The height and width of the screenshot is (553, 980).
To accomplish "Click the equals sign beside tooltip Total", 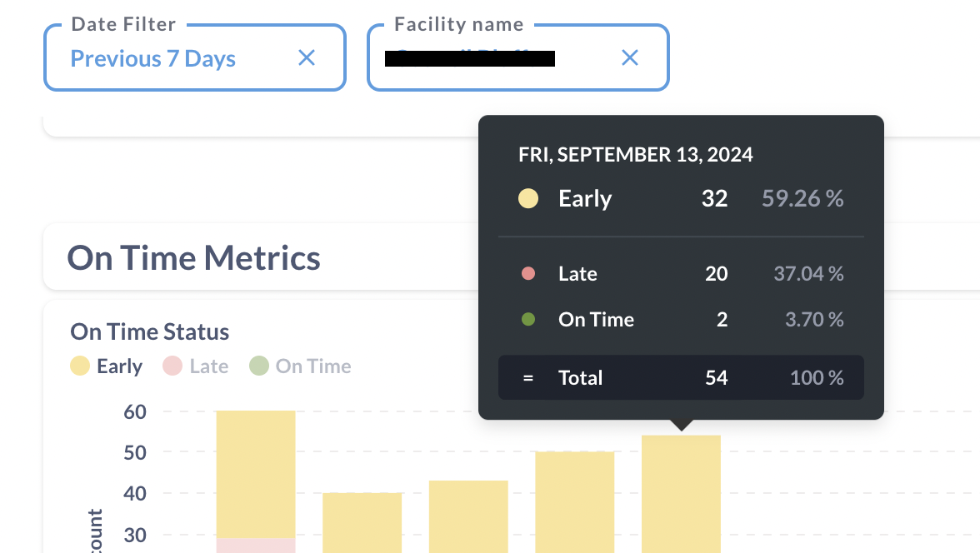I will coord(527,378).
